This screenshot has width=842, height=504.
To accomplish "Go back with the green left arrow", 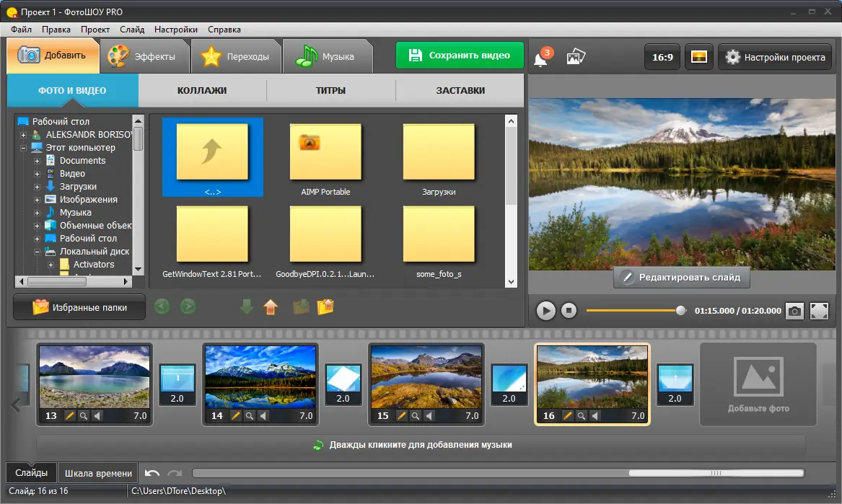I will click(162, 306).
